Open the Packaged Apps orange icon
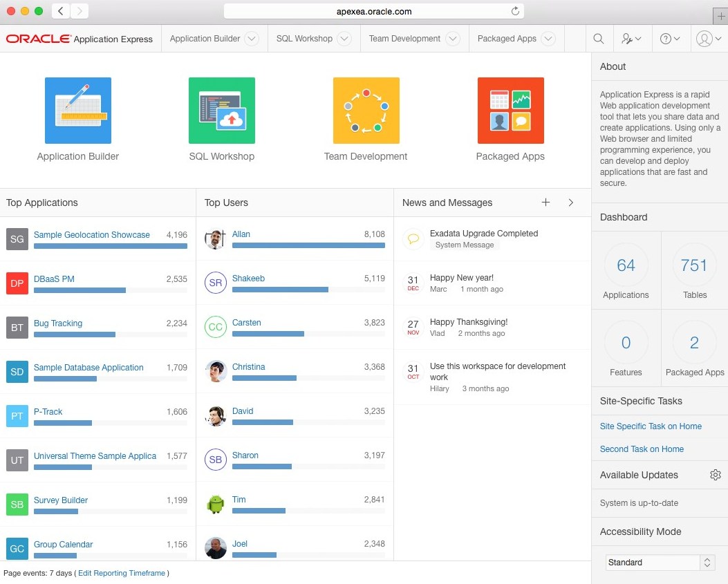The height and width of the screenshot is (584, 728). [x=510, y=111]
